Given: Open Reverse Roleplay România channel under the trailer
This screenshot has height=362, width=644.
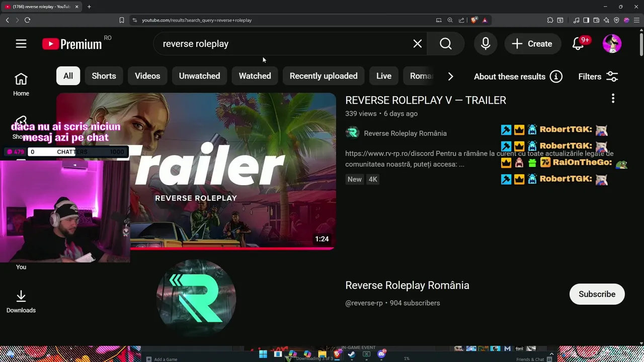Looking at the screenshot, I should pyautogui.click(x=405, y=133).
